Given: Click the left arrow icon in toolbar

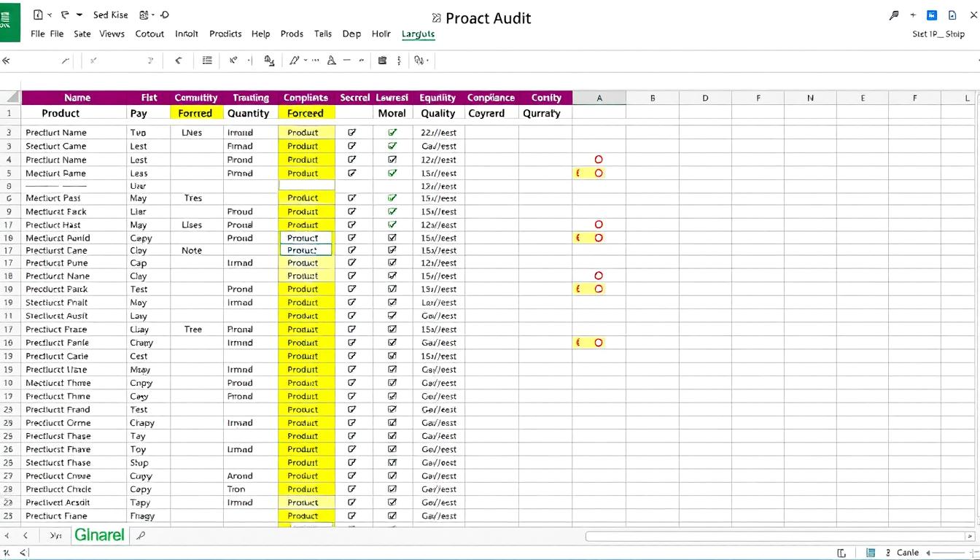Looking at the screenshot, I should click(179, 61).
